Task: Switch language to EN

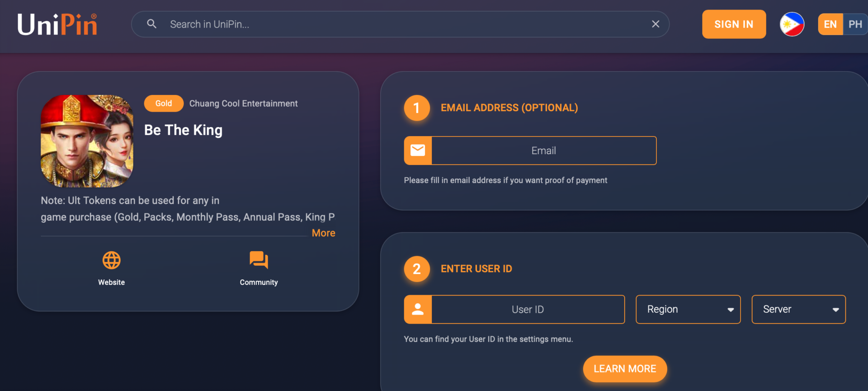Action: click(830, 24)
